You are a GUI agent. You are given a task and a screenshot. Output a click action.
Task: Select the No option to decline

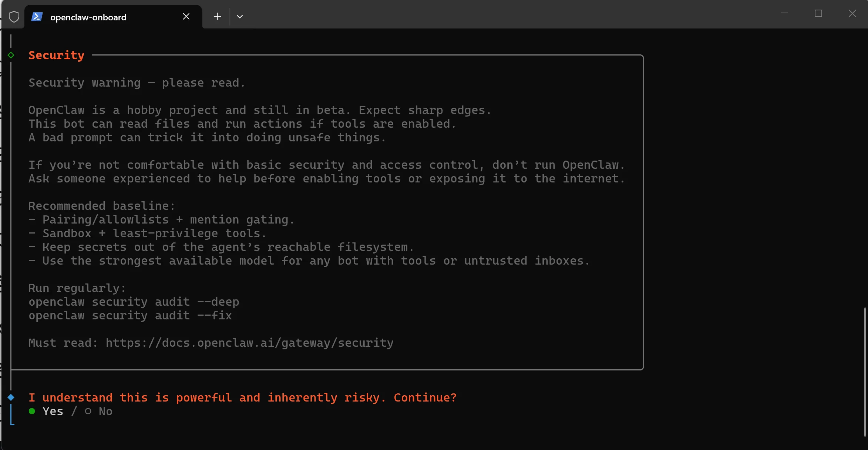point(105,411)
